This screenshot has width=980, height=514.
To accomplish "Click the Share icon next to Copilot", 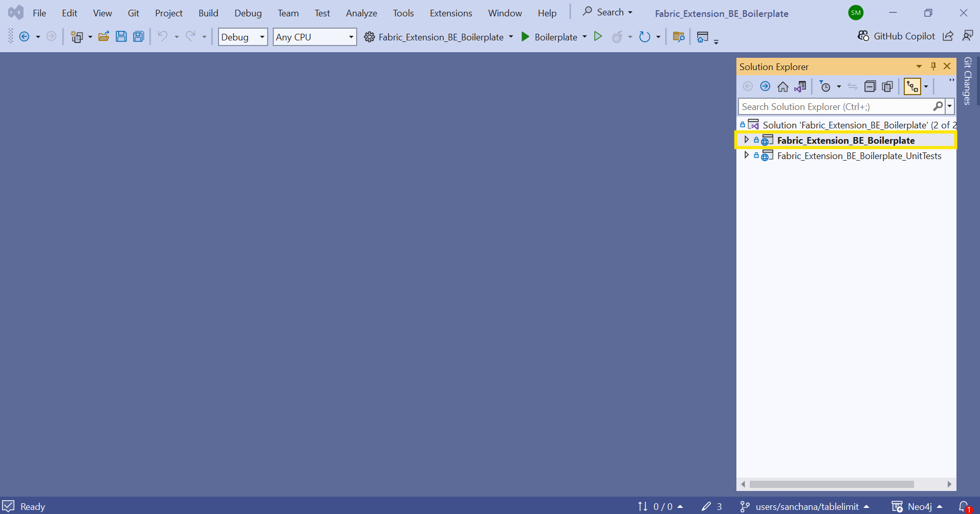I will 948,36.
